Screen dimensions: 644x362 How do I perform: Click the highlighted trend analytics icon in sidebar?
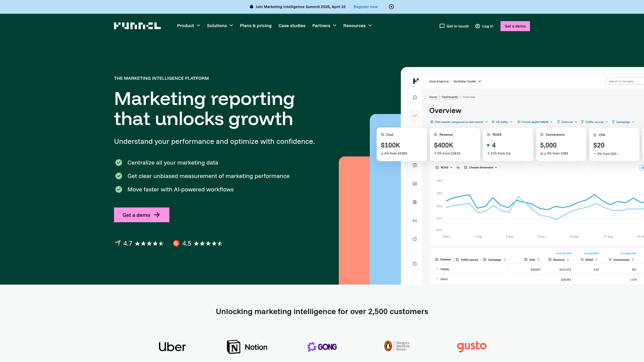tap(415, 115)
